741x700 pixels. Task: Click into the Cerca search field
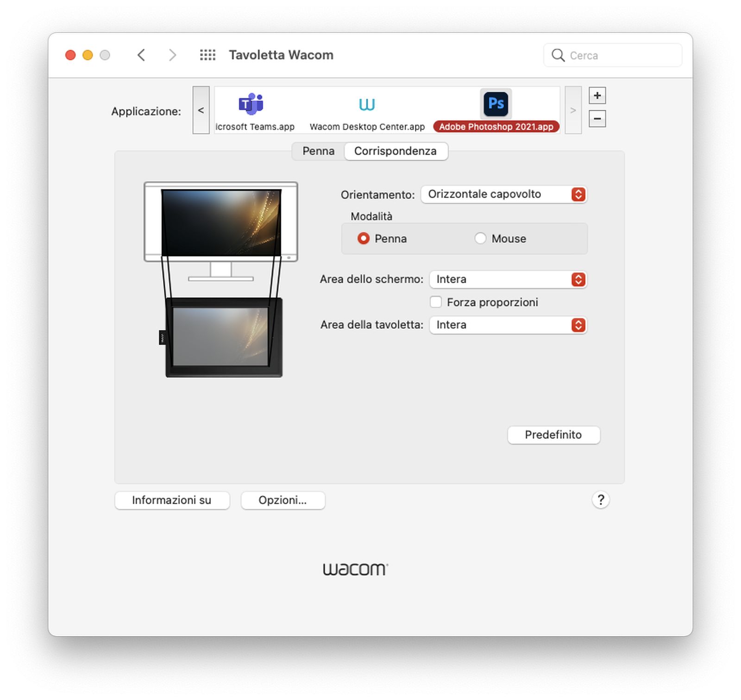(613, 55)
